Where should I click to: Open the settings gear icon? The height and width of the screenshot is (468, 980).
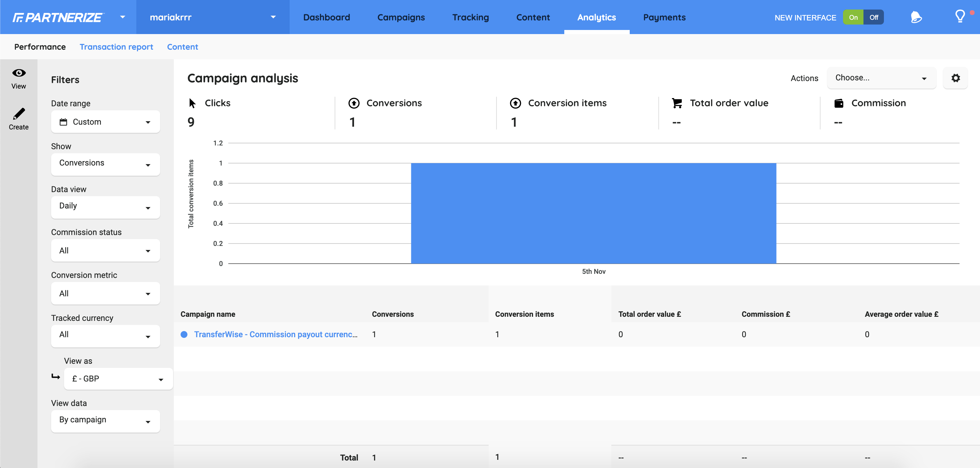[x=955, y=78]
